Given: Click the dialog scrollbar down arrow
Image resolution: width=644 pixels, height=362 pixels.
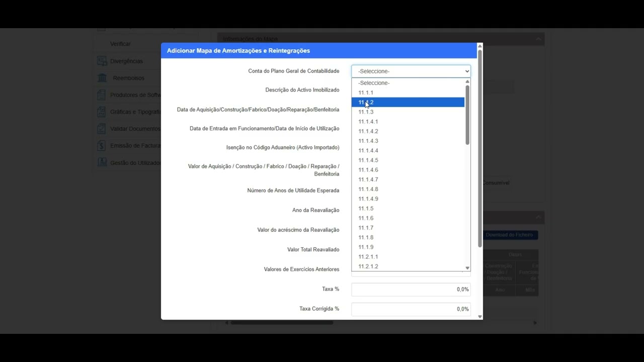Looking at the screenshot, I should click(x=479, y=317).
